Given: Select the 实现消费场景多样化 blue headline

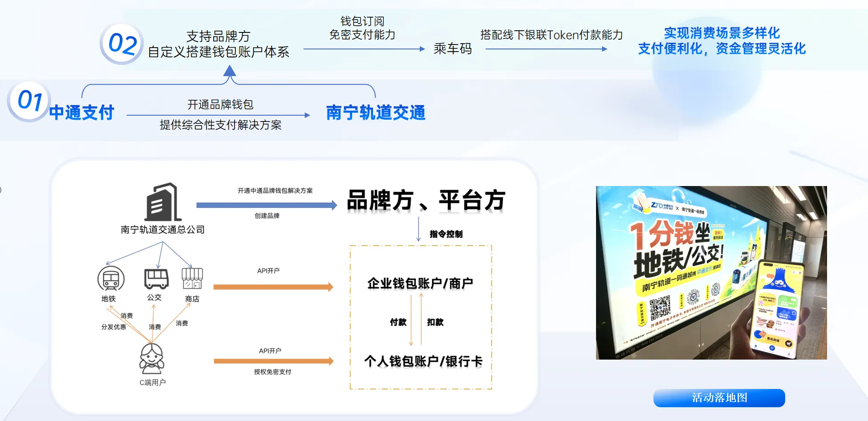Looking at the screenshot, I should (722, 33).
